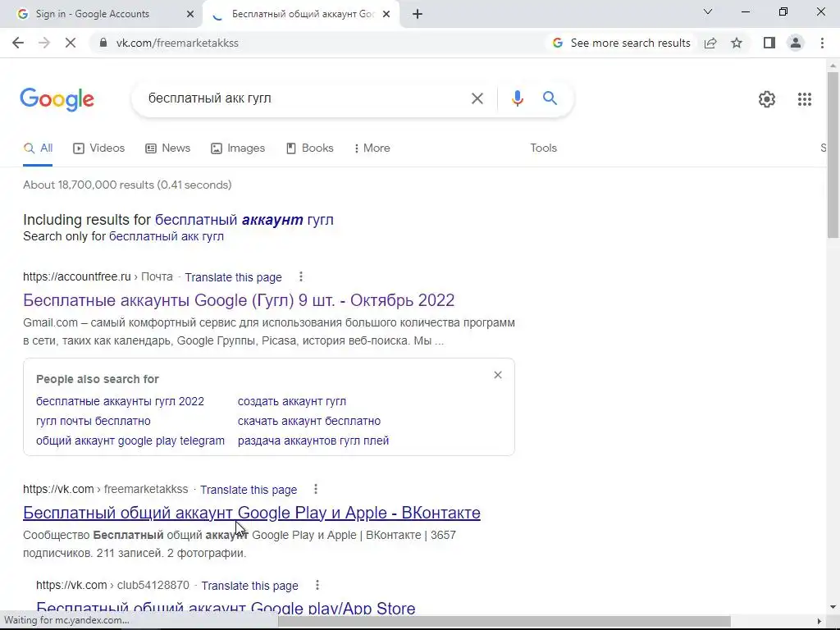
Task: Click Search only for бесплатный акк гугл
Action: [167, 236]
